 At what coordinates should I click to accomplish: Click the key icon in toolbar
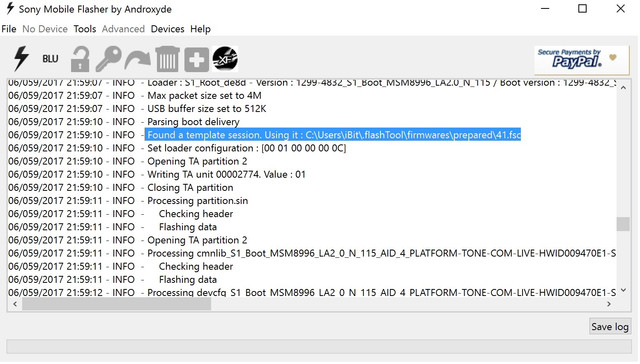109,59
